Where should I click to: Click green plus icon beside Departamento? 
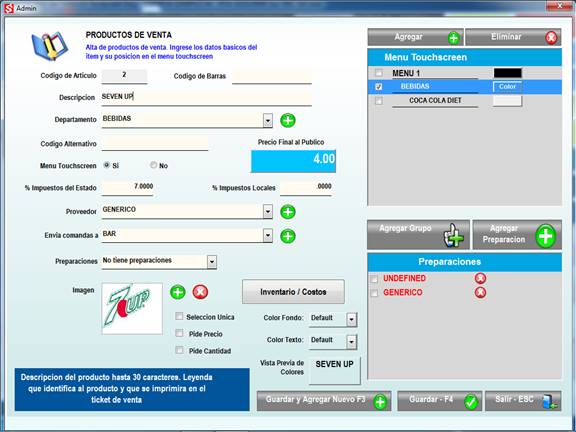pos(288,120)
